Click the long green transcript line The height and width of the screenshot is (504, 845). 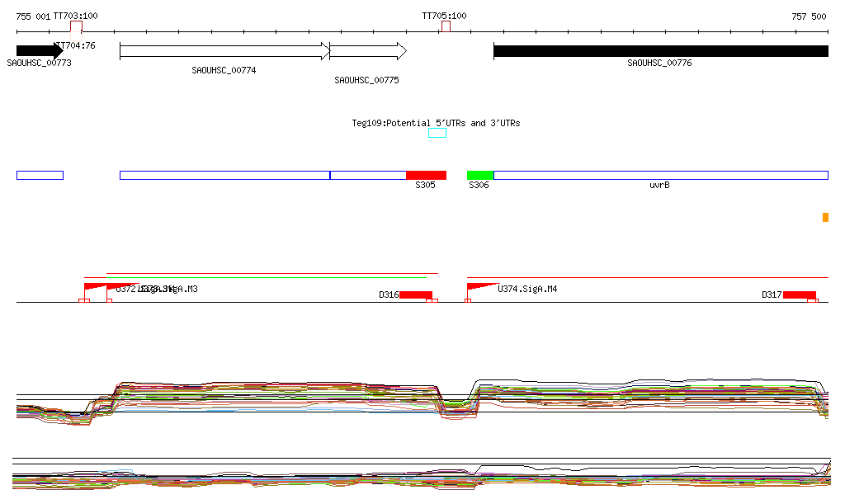pos(272,277)
